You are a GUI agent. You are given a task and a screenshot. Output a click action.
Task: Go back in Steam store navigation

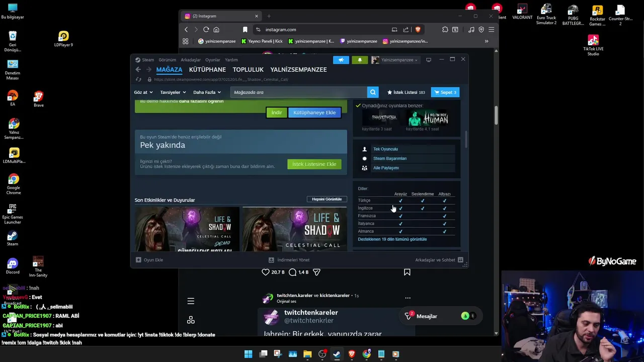(138, 69)
